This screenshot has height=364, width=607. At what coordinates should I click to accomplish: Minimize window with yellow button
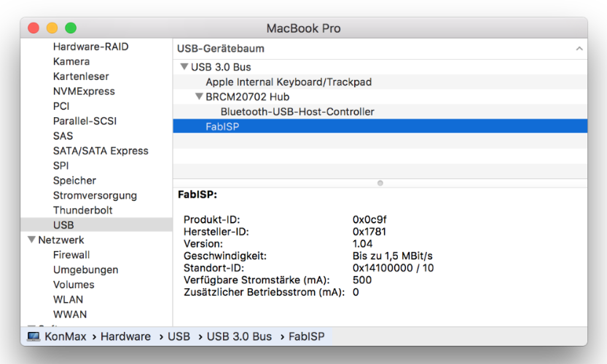(52, 28)
